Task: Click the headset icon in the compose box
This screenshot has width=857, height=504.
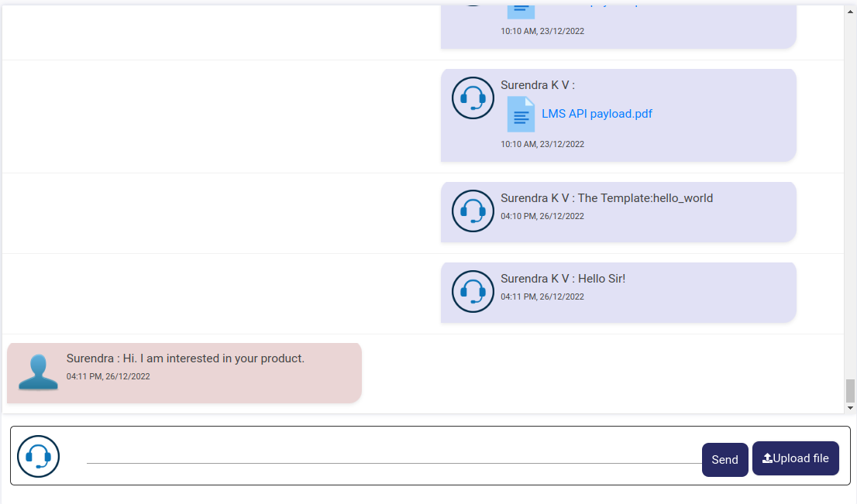Action: click(x=39, y=457)
